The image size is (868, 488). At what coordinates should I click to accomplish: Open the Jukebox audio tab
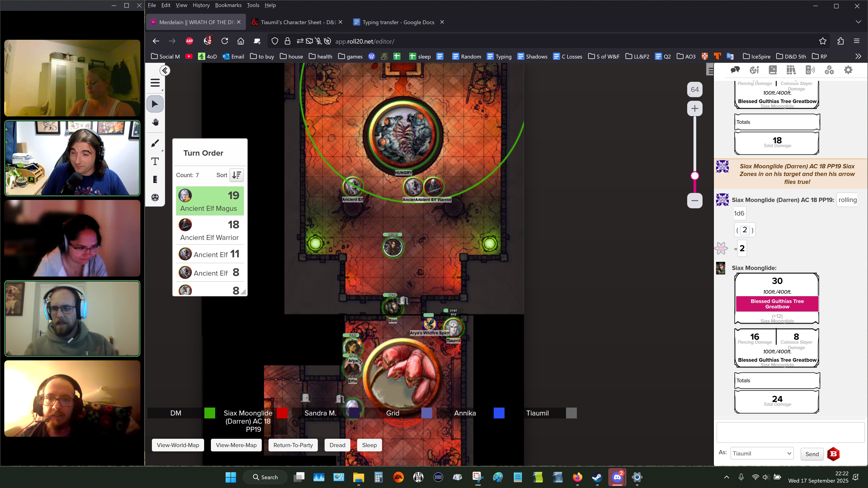click(810, 70)
